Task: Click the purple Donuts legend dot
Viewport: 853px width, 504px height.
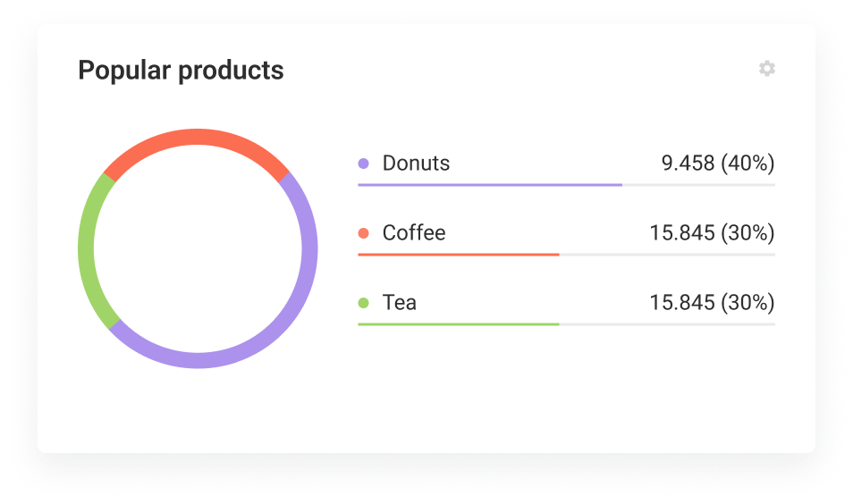Action: click(363, 164)
